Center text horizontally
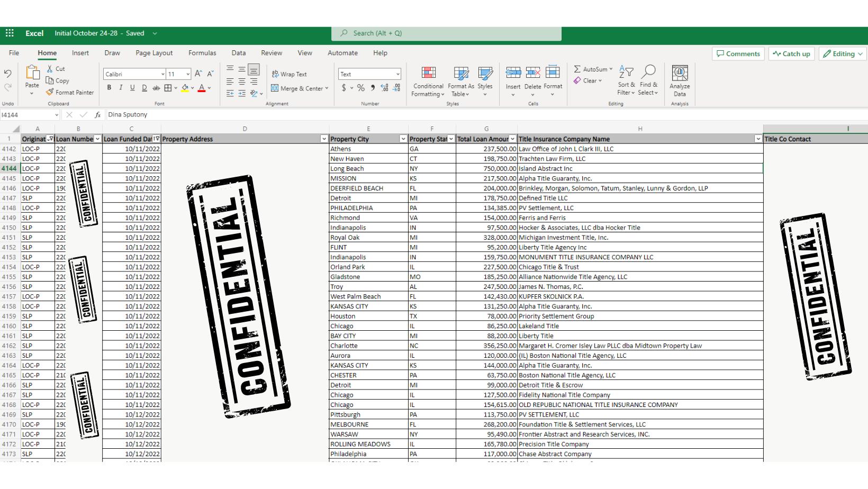This screenshot has width=868, height=489. (242, 81)
